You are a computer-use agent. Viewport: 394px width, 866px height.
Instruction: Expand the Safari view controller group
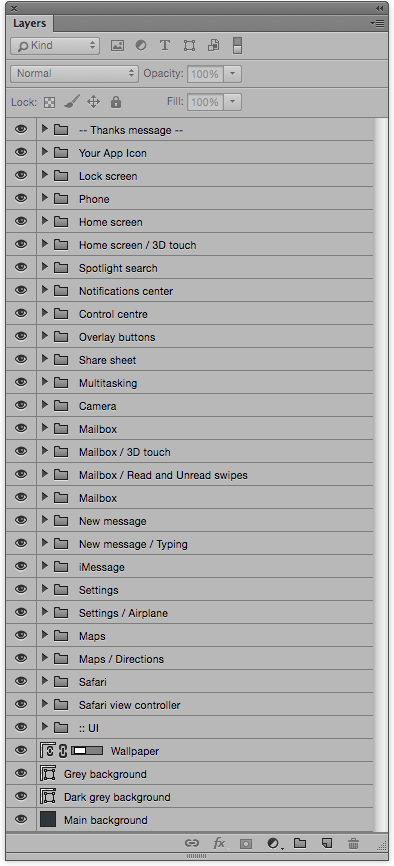click(45, 705)
